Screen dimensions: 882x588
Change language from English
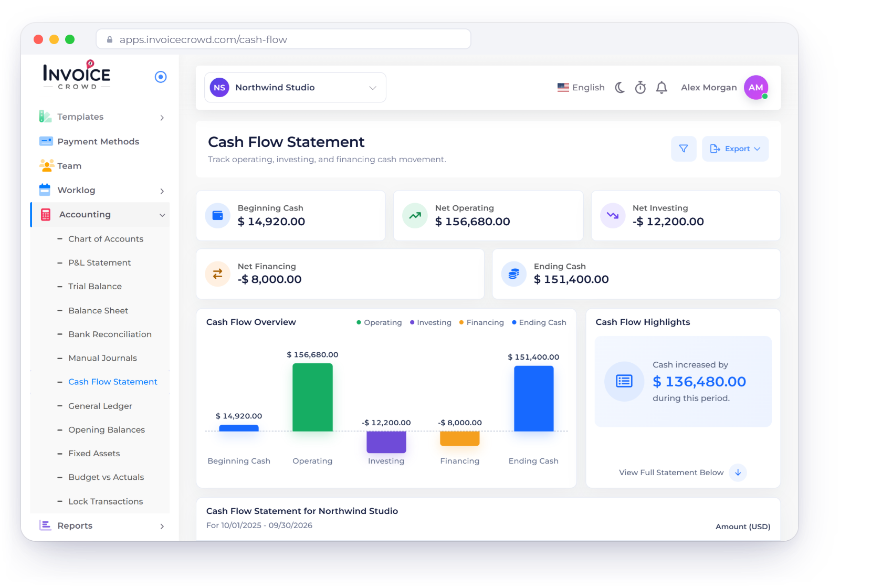[x=581, y=88]
